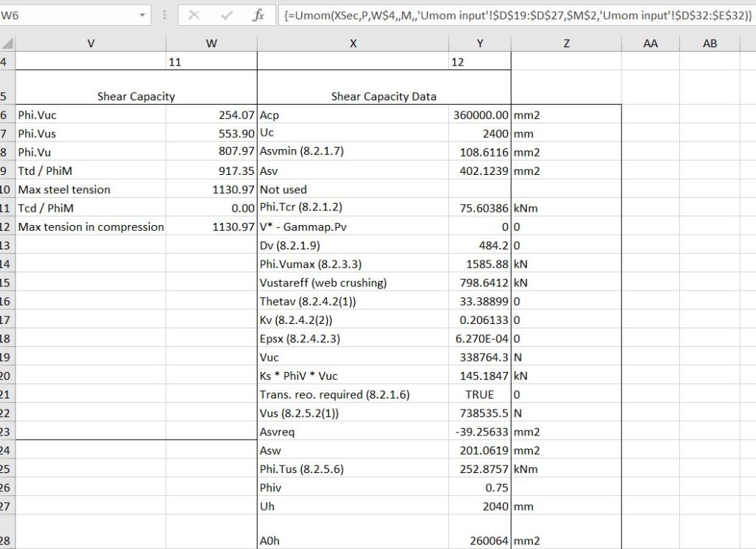The image size is (756, 549).
Task: Click into the Umom formula text
Action: [x=517, y=15]
